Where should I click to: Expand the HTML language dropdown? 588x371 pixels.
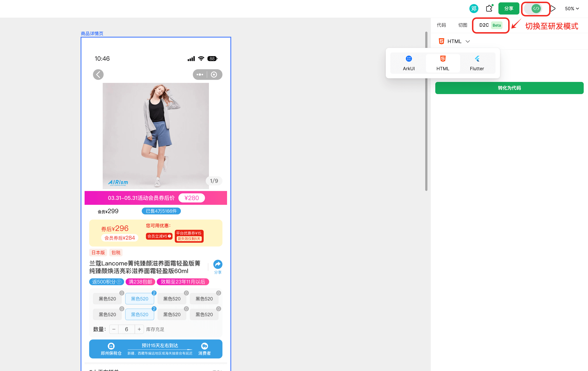pos(454,41)
